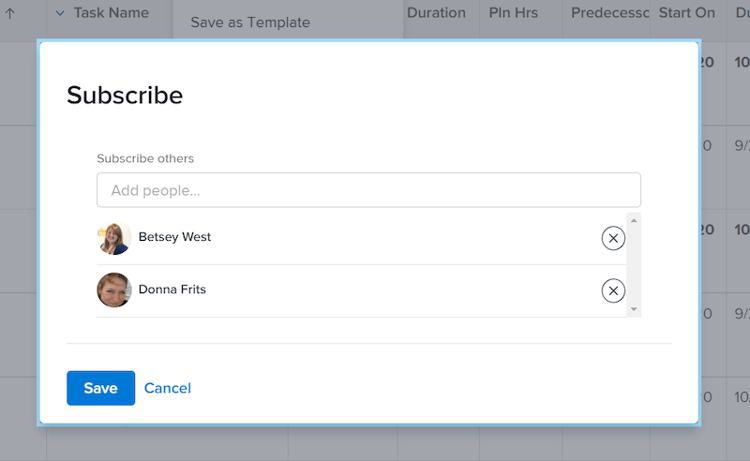
Task: Select Betsey West's name in list
Action: pos(175,238)
